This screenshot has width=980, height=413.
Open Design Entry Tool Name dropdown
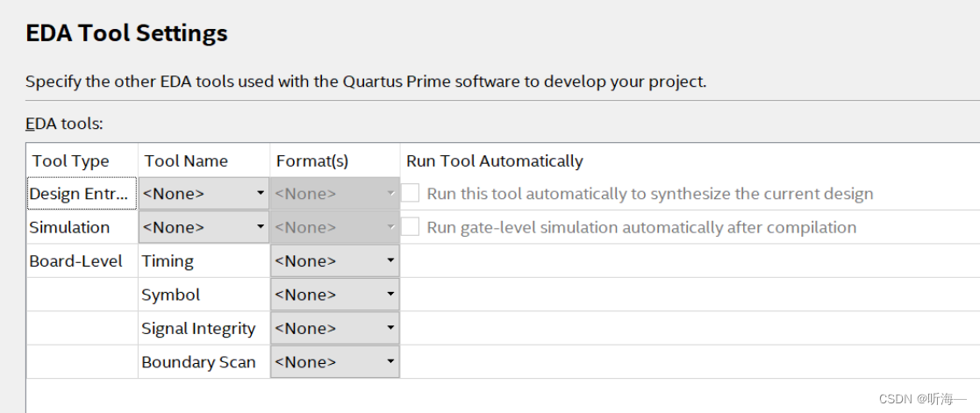[204, 194]
